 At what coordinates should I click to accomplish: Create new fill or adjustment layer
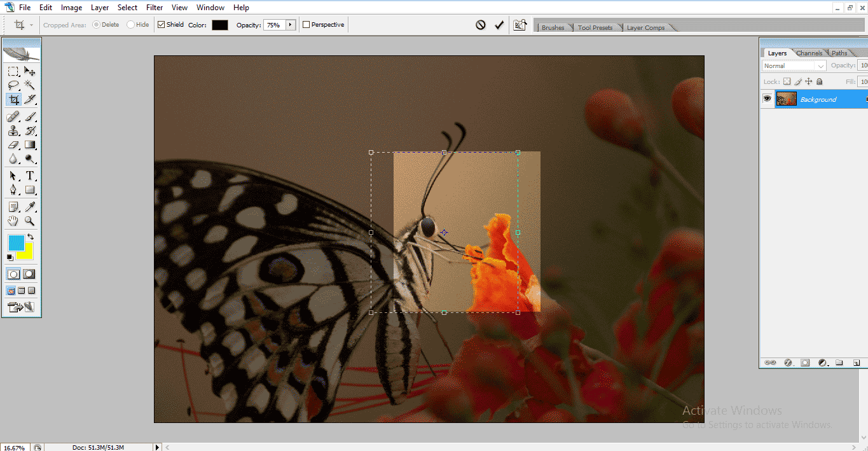coord(822,363)
